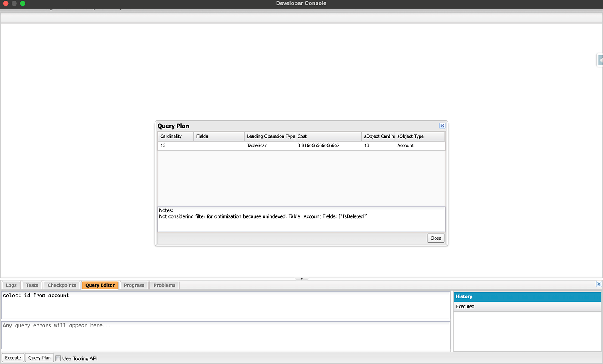Click the panel splitter collapse arrow
603x364 pixels.
pyautogui.click(x=301, y=279)
